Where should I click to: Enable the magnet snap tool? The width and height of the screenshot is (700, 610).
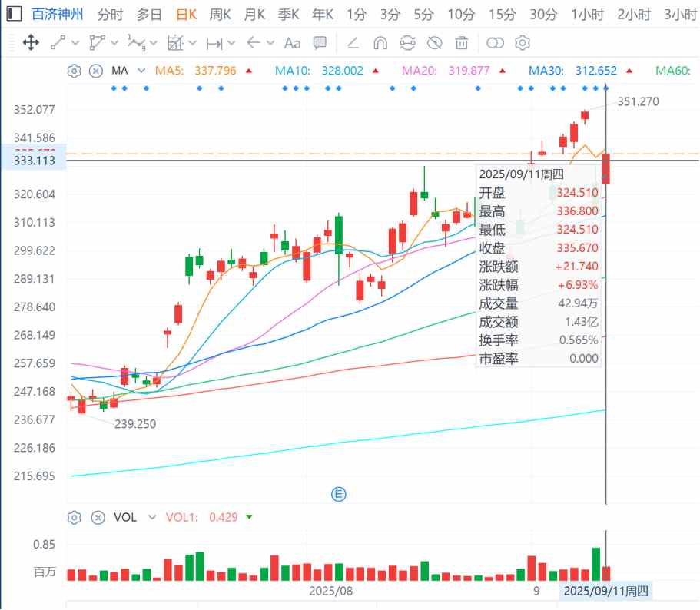[380, 43]
